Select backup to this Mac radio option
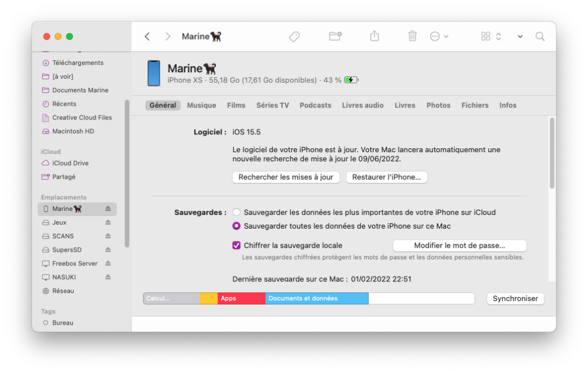The width and height of the screenshot is (588, 374). click(x=237, y=226)
